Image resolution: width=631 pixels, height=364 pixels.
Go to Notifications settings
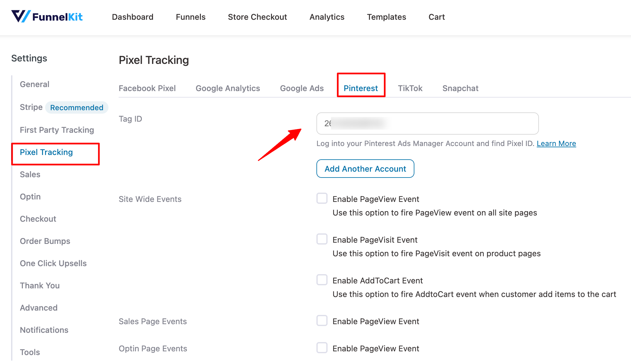(44, 330)
